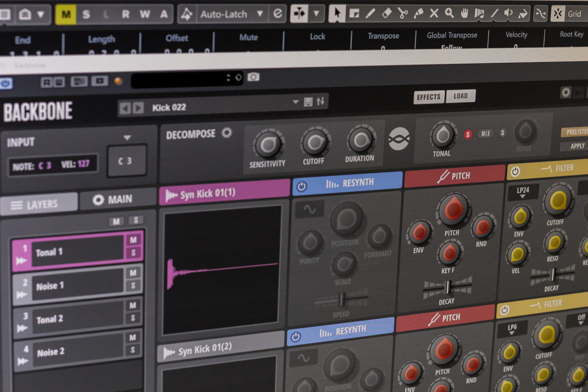This screenshot has height=392, width=588.
Task: Open the Decompose settings gear
Action: [226, 133]
